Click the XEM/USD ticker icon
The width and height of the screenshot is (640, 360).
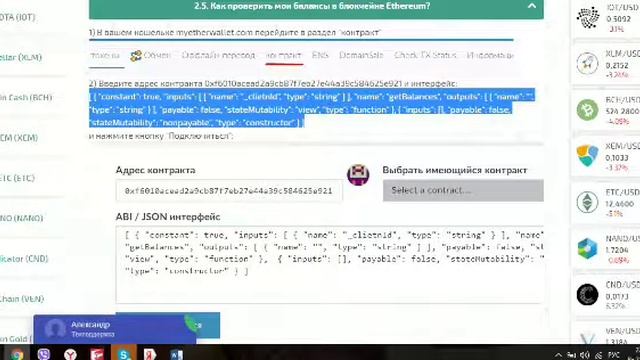(x=587, y=156)
